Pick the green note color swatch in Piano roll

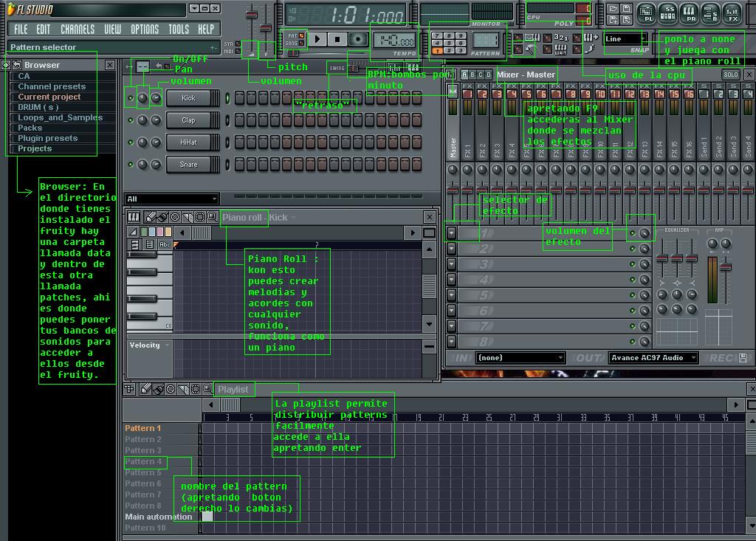144,232
